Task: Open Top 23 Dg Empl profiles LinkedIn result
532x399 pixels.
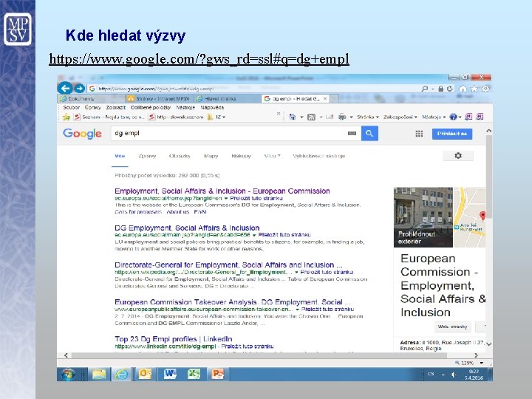Action: coord(174,338)
